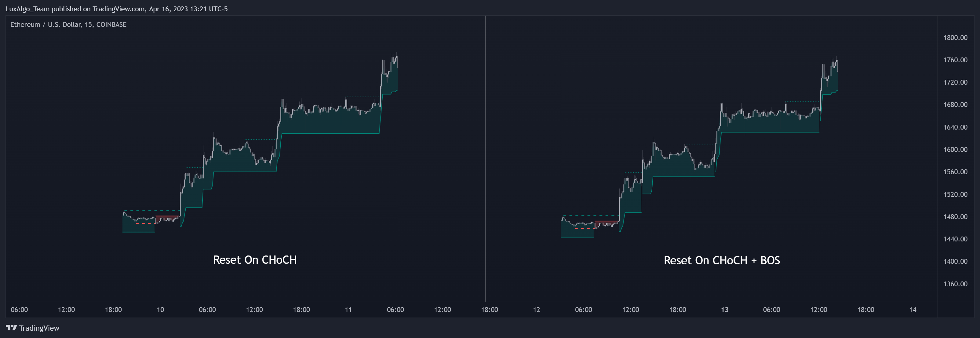Click the 1720.00 price axis label
The width and height of the screenshot is (980, 338).
coord(955,82)
